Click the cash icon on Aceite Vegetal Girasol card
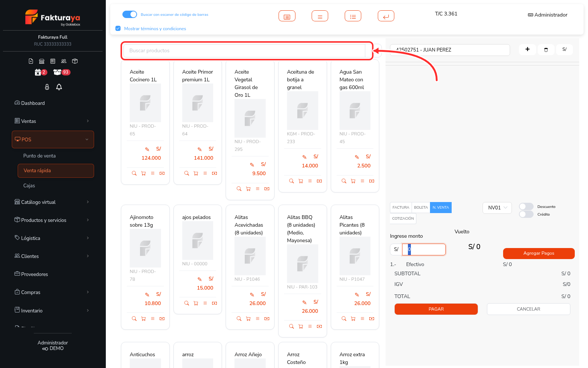This screenshot has height=368, width=588. pyautogui.click(x=267, y=189)
